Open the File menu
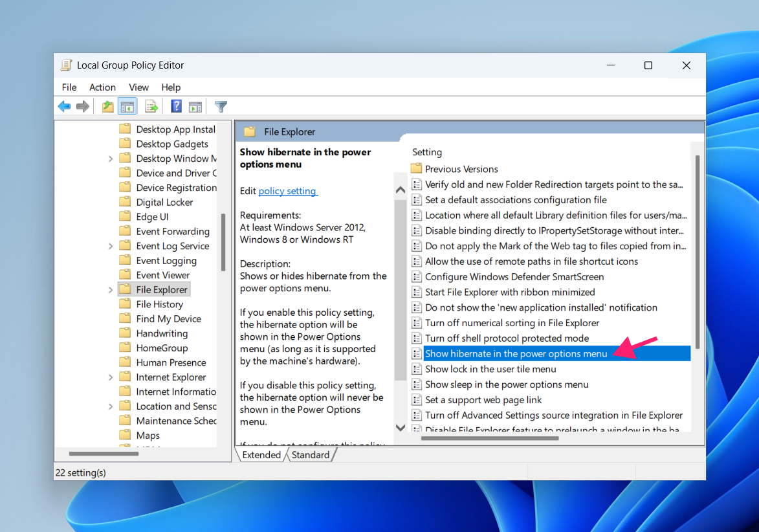Image resolution: width=759 pixels, height=532 pixels. coord(69,87)
